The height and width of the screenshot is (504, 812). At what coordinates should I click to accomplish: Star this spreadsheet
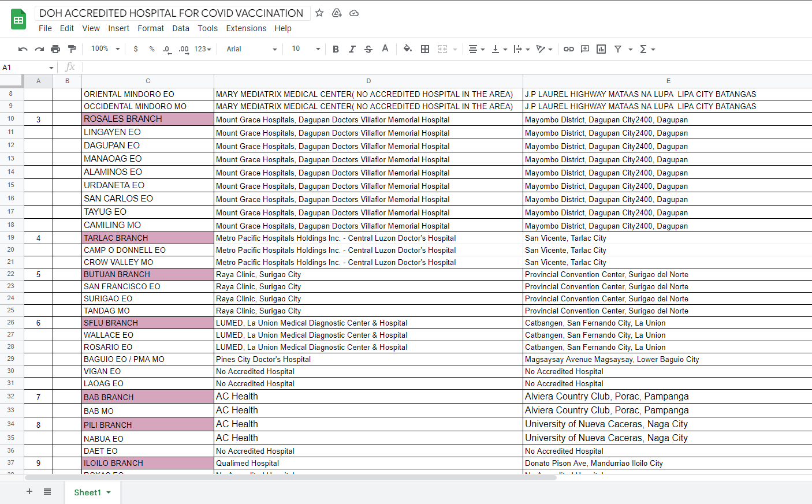click(319, 13)
